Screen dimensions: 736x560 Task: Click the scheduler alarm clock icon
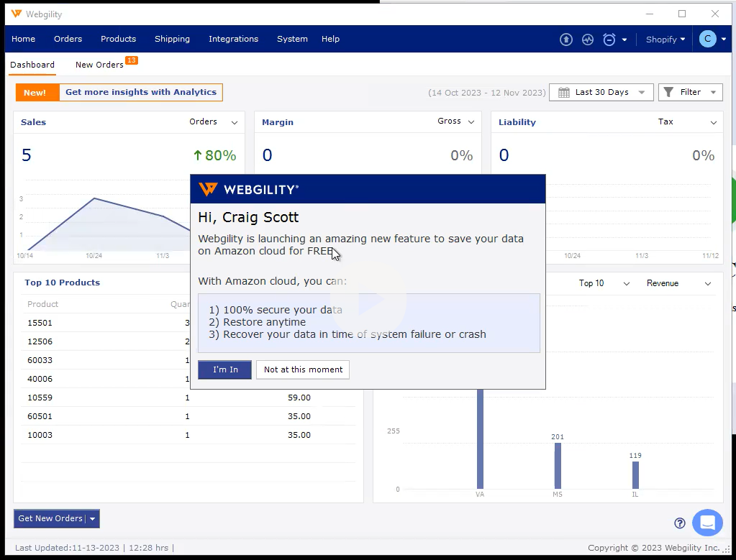(609, 40)
